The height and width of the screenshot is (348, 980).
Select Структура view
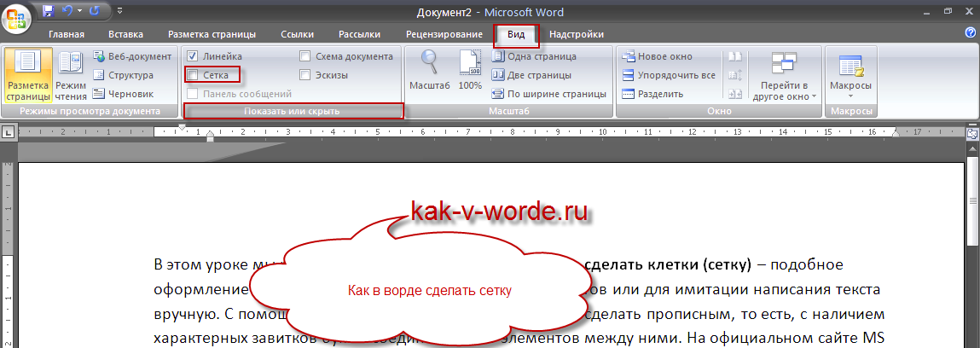click(x=123, y=75)
